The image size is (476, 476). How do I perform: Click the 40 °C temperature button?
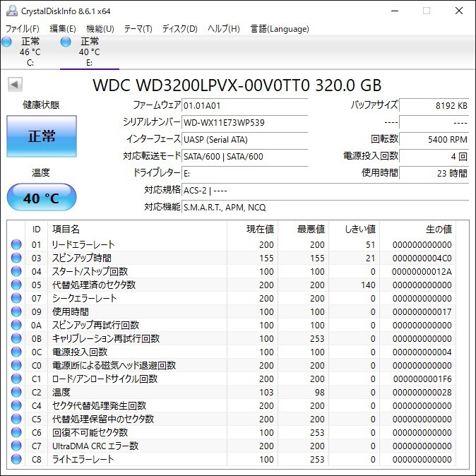pos(42,197)
